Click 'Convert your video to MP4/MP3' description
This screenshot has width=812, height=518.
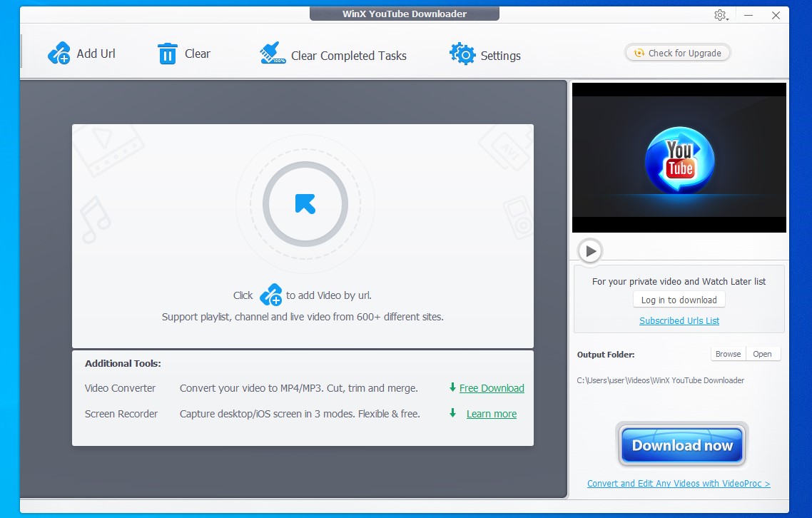point(299,388)
